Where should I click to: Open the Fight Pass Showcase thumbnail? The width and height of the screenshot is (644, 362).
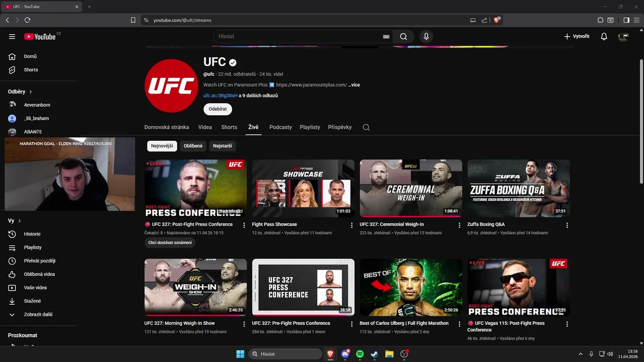coord(303,188)
